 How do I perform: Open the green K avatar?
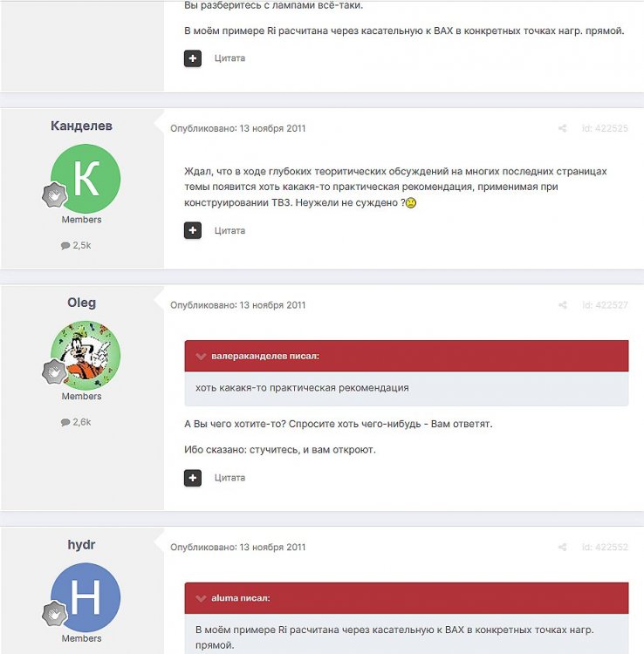86,179
